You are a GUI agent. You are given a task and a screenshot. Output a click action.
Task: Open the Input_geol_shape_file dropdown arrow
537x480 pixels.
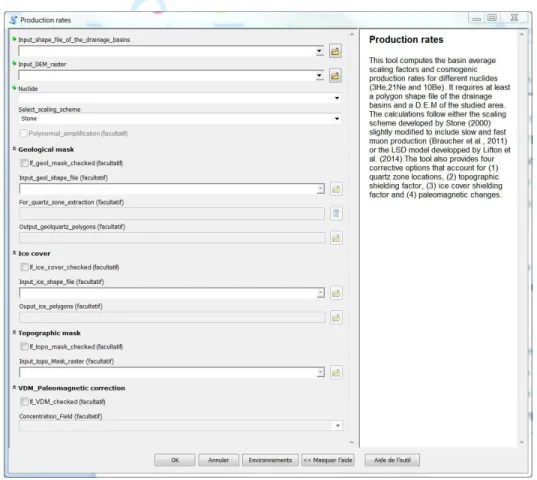coord(321,189)
